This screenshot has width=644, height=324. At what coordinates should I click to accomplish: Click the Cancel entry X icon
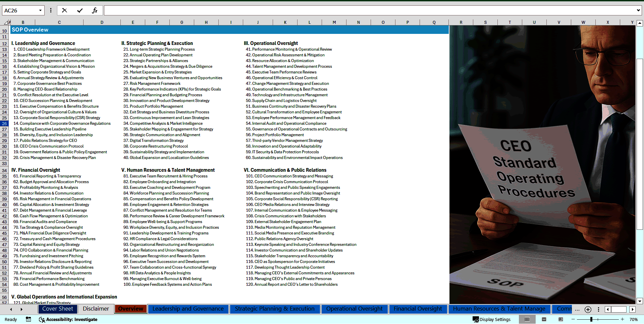(x=64, y=10)
